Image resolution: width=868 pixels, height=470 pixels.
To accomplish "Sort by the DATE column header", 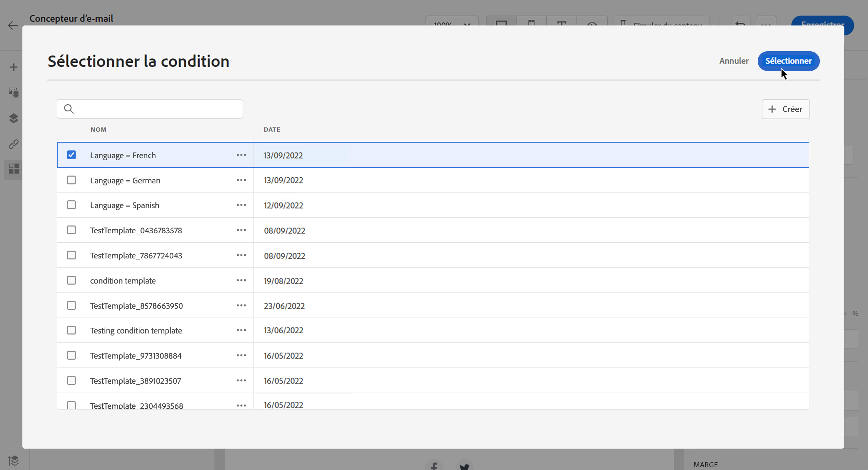I will tap(272, 129).
